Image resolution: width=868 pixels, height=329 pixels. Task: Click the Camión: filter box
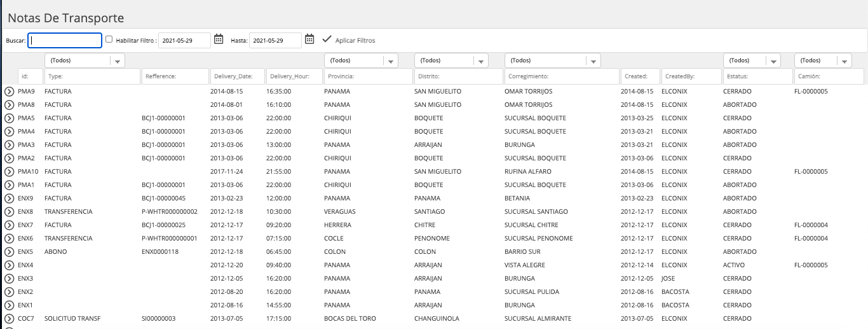pyautogui.click(x=829, y=76)
